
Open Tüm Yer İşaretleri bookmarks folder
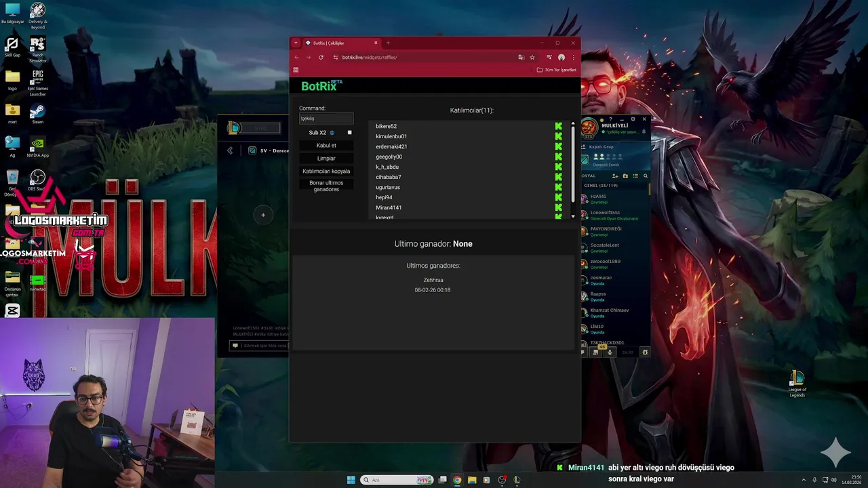557,70
